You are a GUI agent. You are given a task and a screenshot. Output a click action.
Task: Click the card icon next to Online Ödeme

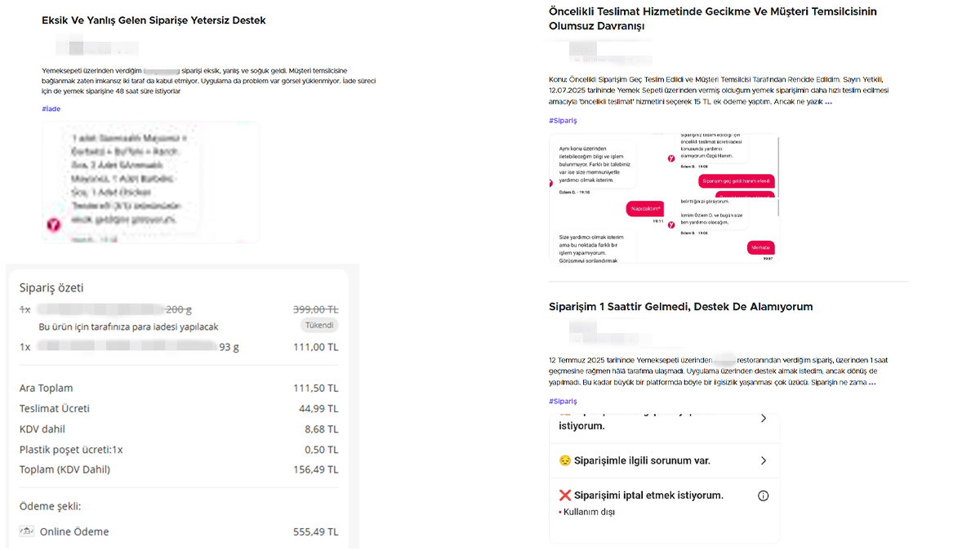point(26,532)
